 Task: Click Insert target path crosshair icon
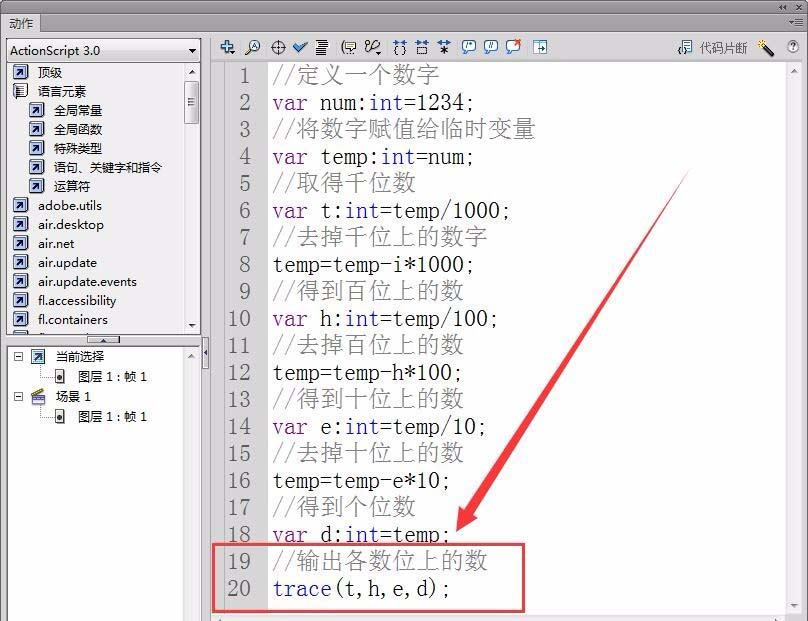(x=278, y=47)
